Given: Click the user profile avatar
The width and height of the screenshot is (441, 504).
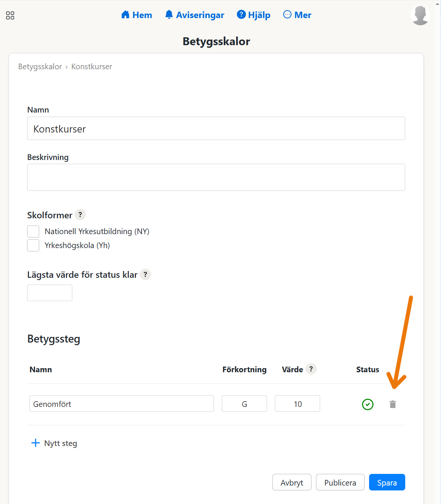Looking at the screenshot, I should [420, 15].
